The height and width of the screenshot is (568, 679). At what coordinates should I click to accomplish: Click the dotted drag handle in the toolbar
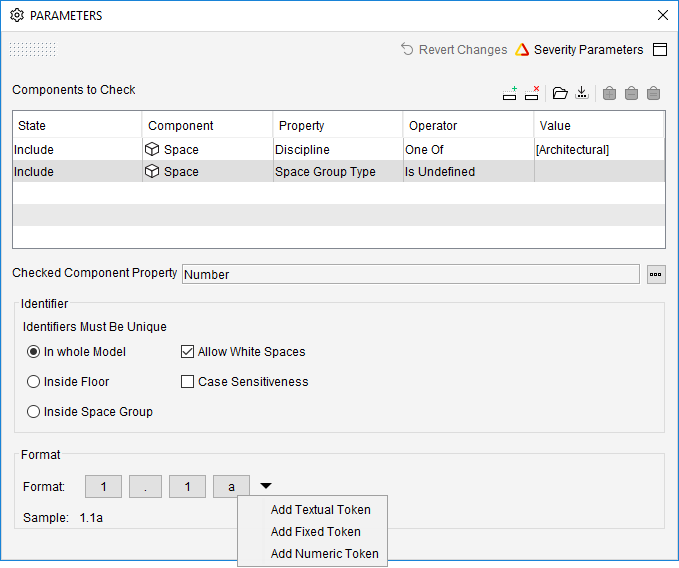pyautogui.click(x=32, y=50)
